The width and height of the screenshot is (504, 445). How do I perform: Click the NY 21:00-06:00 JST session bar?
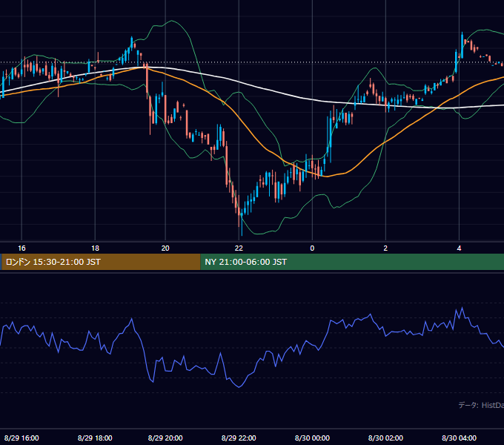tap(352, 262)
